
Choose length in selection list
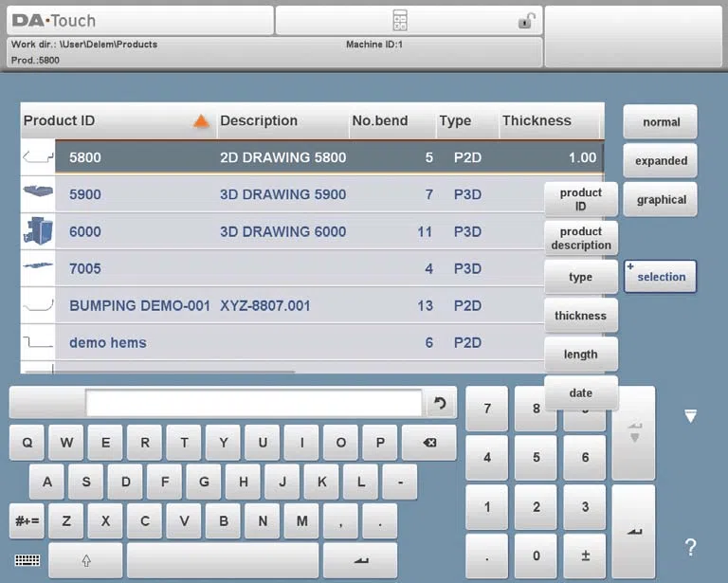pyautogui.click(x=581, y=355)
